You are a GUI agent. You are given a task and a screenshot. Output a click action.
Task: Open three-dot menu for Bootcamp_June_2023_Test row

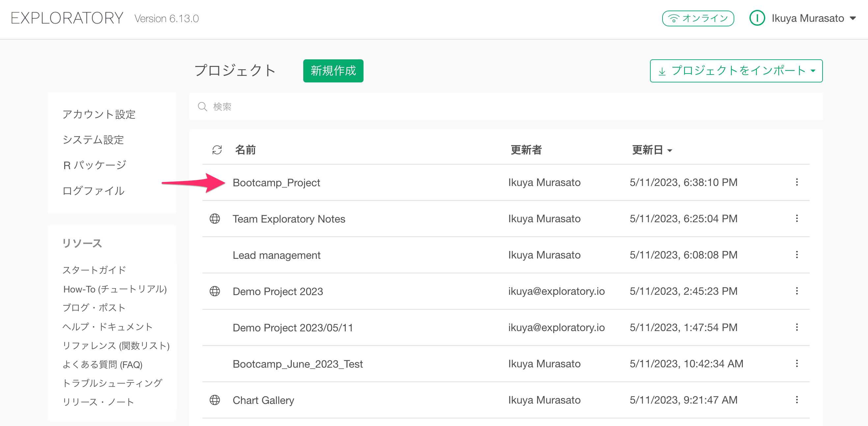click(797, 364)
